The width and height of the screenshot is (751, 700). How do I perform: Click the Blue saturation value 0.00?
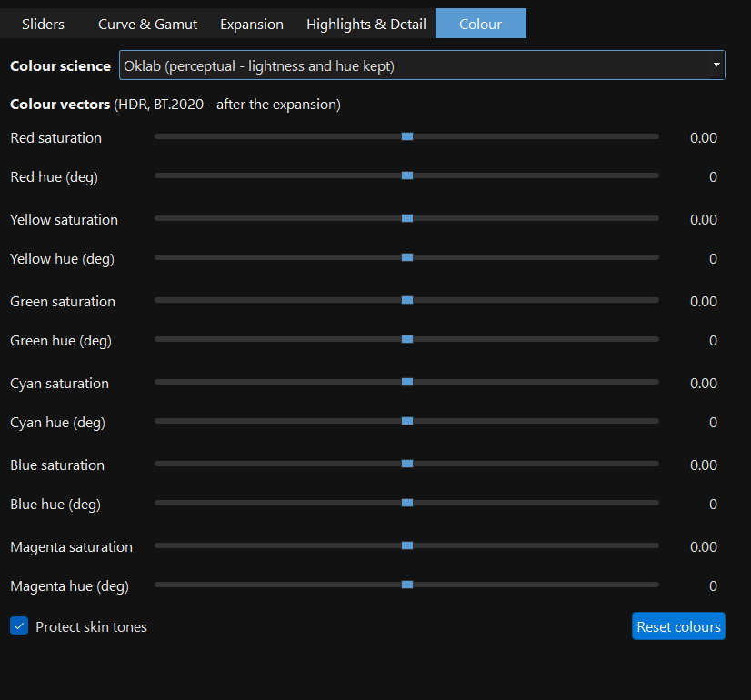pyautogui.click(x=703, y=465)
